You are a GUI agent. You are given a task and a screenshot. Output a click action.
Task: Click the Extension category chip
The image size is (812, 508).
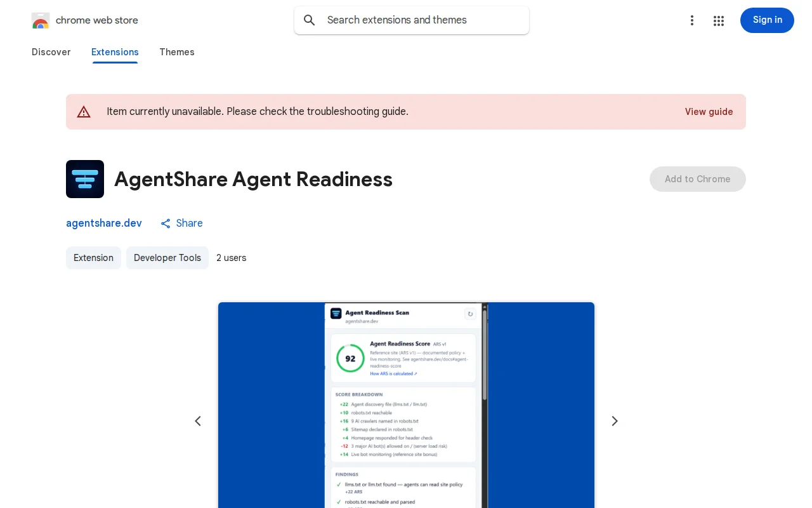click(93, 258)
